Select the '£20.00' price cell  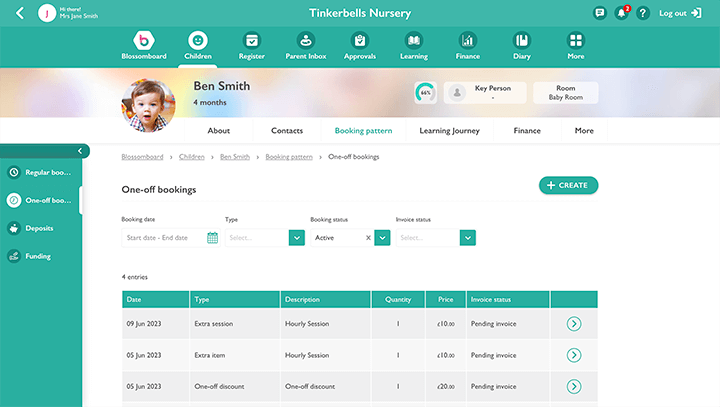click(x=445, y=386)
